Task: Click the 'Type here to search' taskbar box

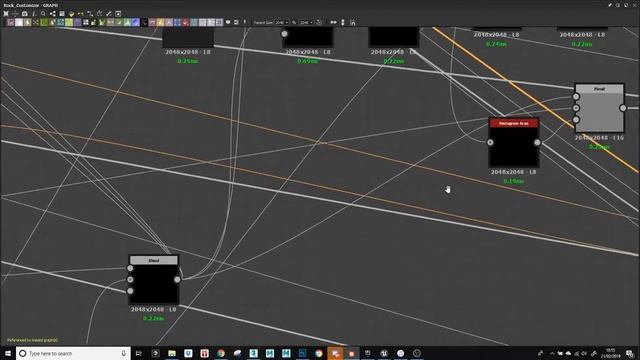Action: pos(73,353)
